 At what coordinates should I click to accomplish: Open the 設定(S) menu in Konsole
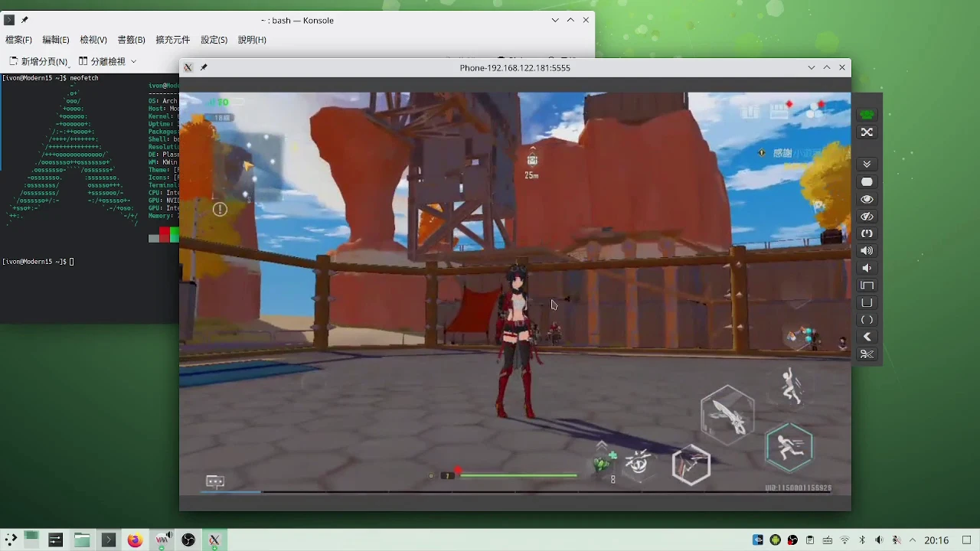coord(214,40)
